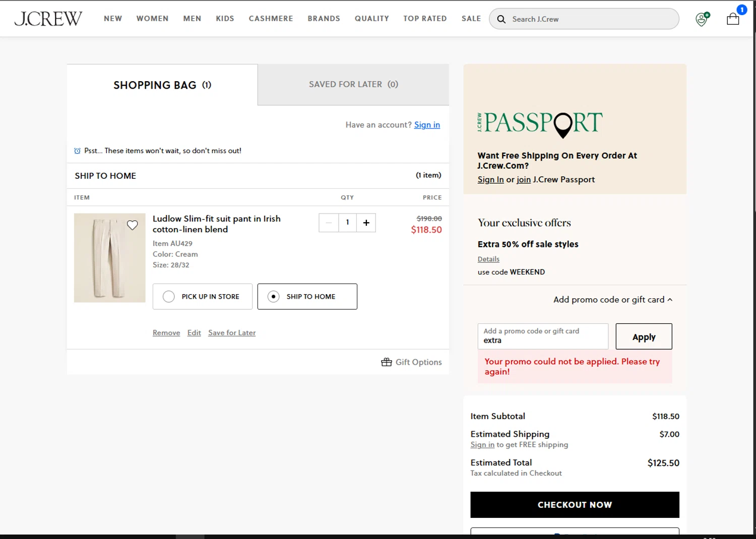Click the quantity value field

click(x=347, y=223)
